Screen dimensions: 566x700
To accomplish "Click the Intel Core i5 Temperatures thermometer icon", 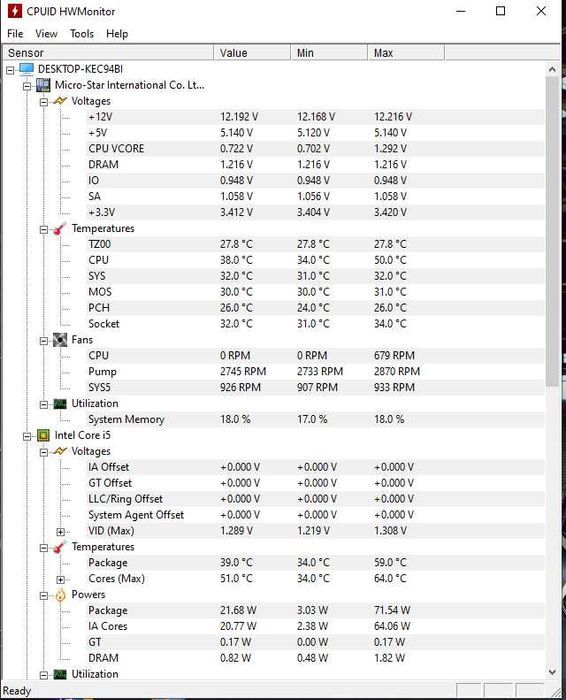I will tap(60, 547).
